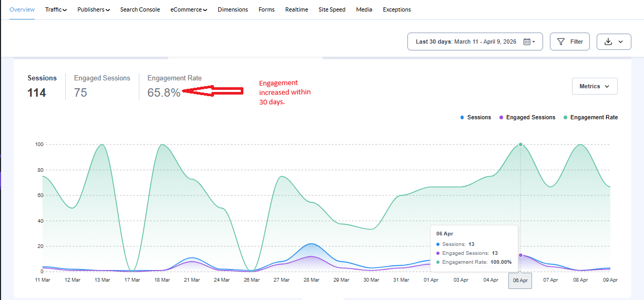Switch to the Realtime tab
Viewport: 644px width, 300px height.
(x=297, y=9)
